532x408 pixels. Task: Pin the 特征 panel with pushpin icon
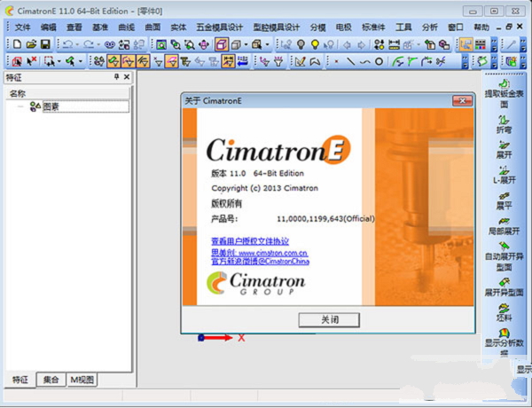tap(116, 77)
